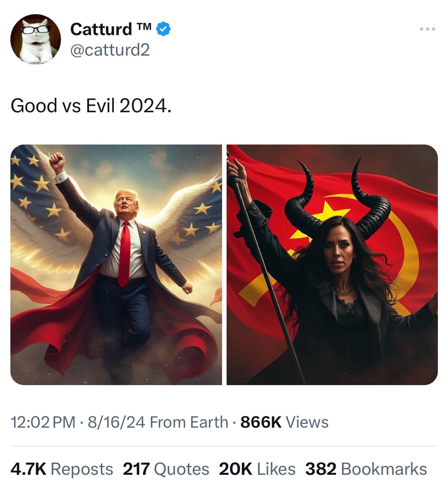View the 866K Views analytics

coord(284,422)
